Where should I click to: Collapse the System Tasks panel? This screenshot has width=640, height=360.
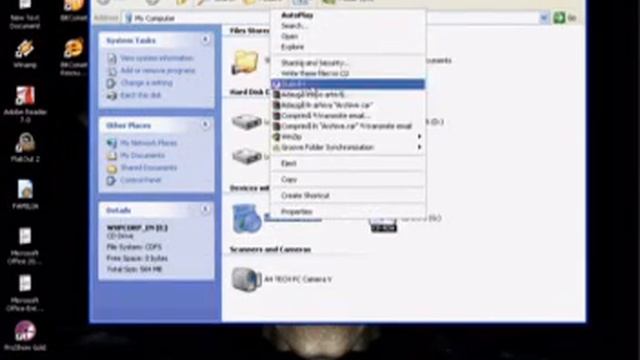205,40
